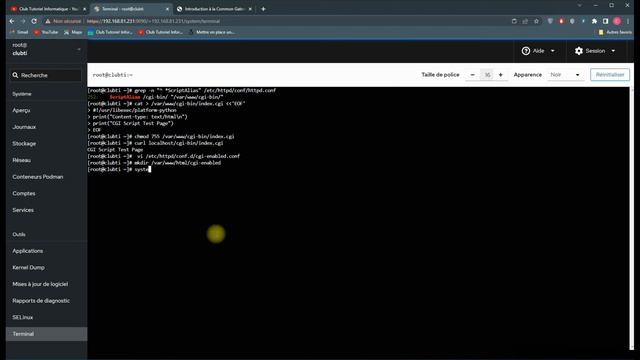The image size is (640, 360).
Task: Open Réseau in the sidebar
Action: [22, 161]
